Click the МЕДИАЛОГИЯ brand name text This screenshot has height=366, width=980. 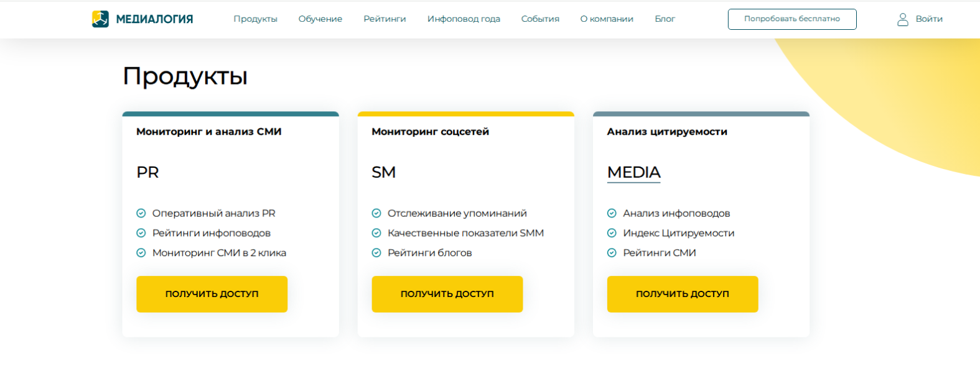[154, 19]
